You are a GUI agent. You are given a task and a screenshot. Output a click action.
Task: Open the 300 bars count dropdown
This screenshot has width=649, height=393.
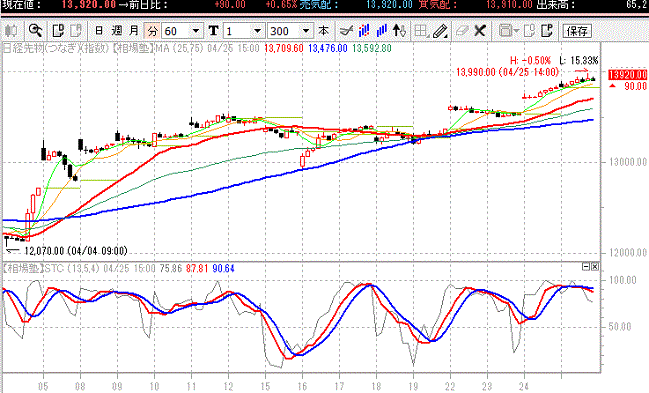(x=306, y=31)
